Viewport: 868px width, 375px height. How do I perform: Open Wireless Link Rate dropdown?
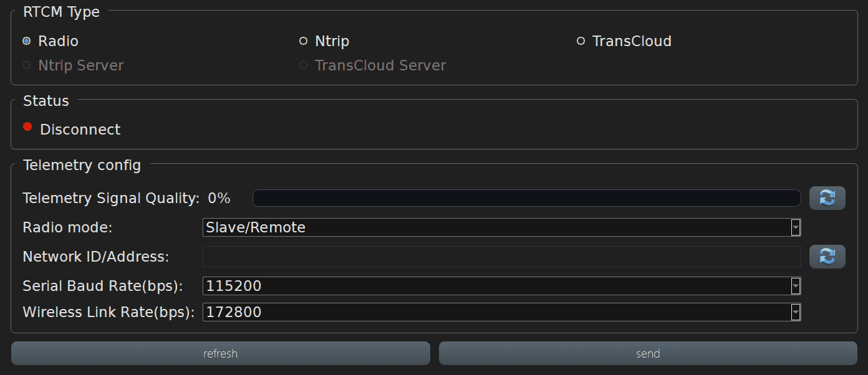[x=795, y=312]
